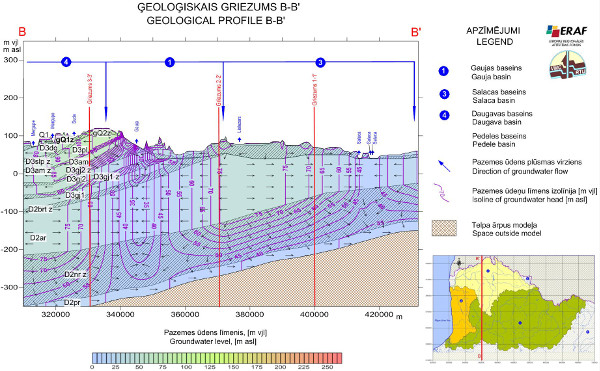Screen dimensions: 600x371
Task: Click the overview map thumbnail
Action: pyautogui.click(x=509, y=308)
